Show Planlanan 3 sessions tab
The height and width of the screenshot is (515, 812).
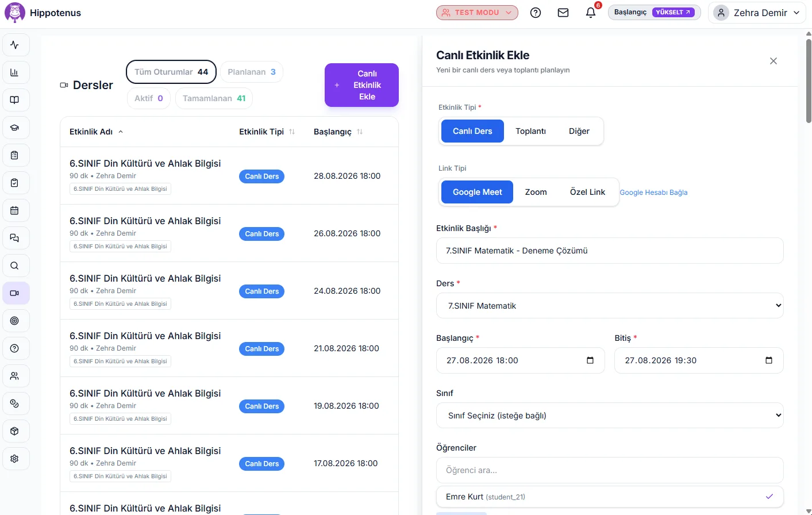tap(252, 72)
